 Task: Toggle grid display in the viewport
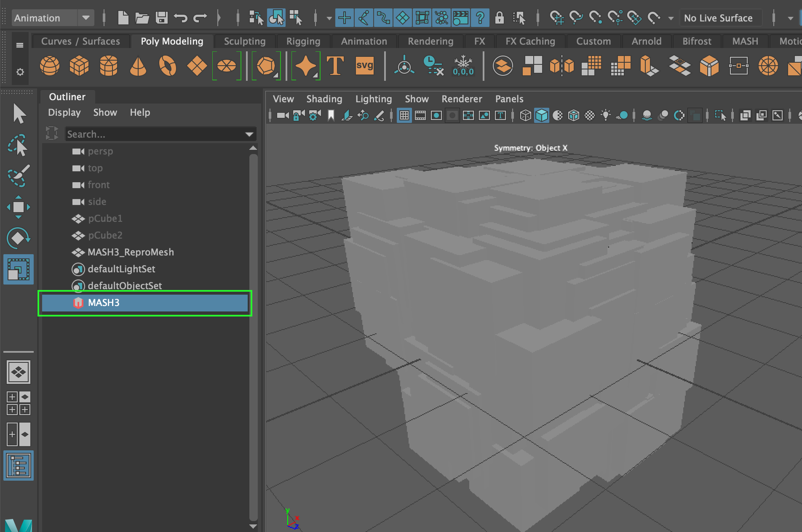[404, 115]
